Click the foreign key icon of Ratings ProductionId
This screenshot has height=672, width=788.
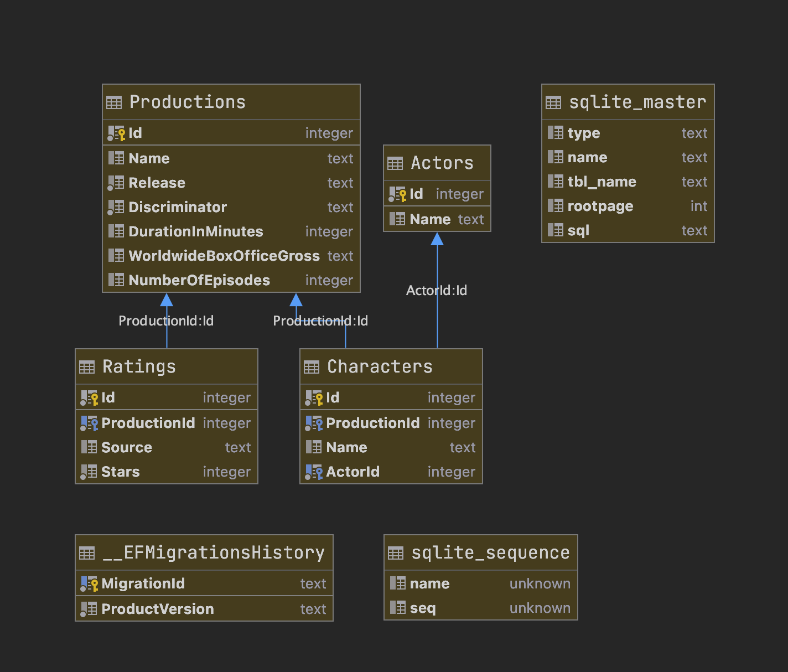[89, 423]
